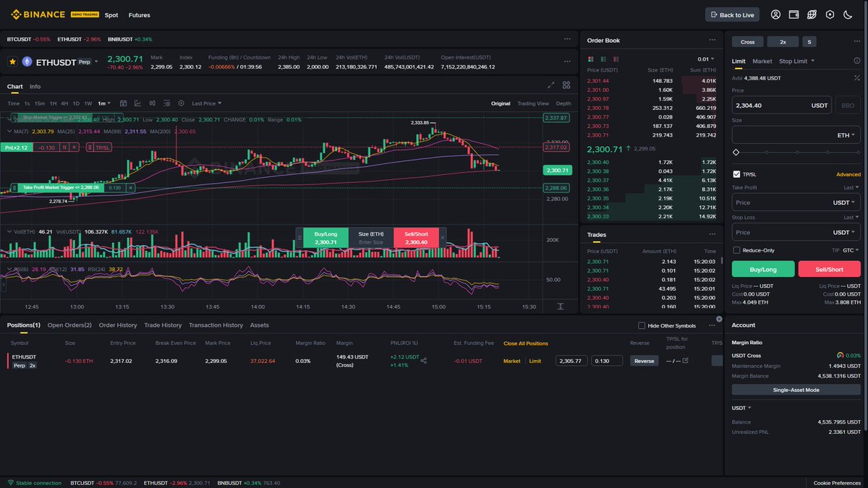The height and width of the screenshot is (488, 868).
Task: Switch chart to Original view
Action: (501, 103)
